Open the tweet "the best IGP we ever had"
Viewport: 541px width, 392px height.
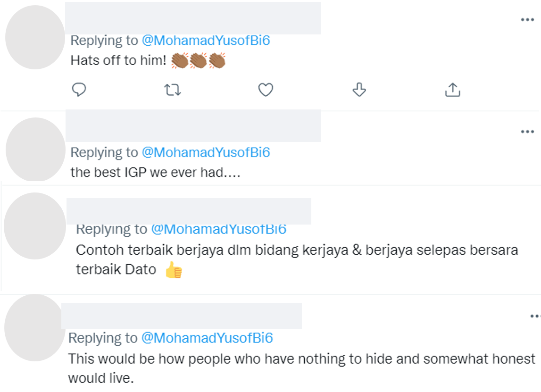pyautogui.click(x=155, y=172)
